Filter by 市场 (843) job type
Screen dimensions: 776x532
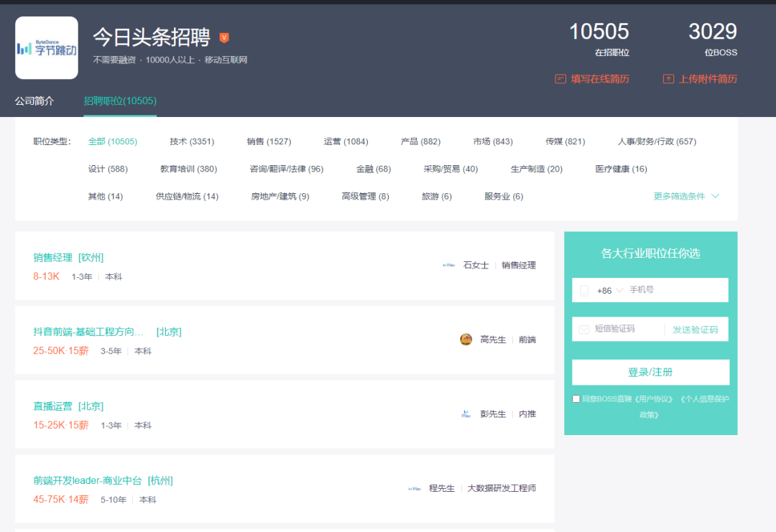tap(493, 142)
